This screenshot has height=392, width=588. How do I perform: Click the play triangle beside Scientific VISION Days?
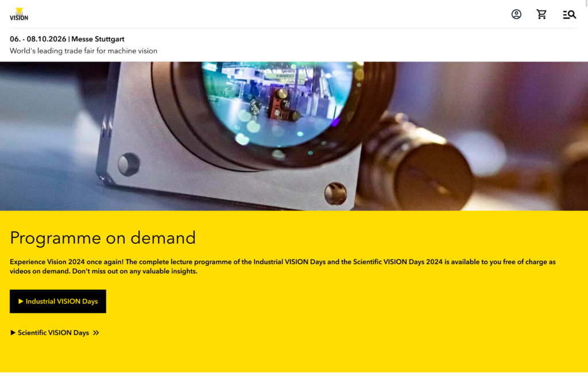13,332
